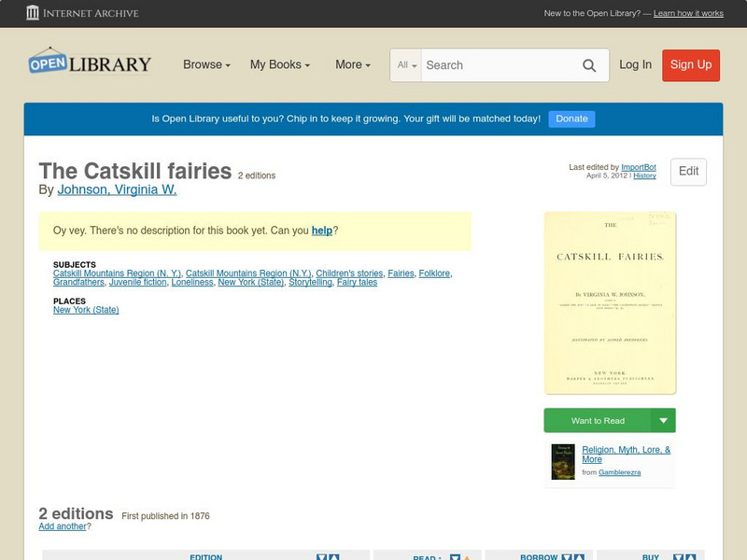This screenshot has width=747, height=560.
Task: Click the ascending sort icon in EDITION column
Action: coord(333,557)
